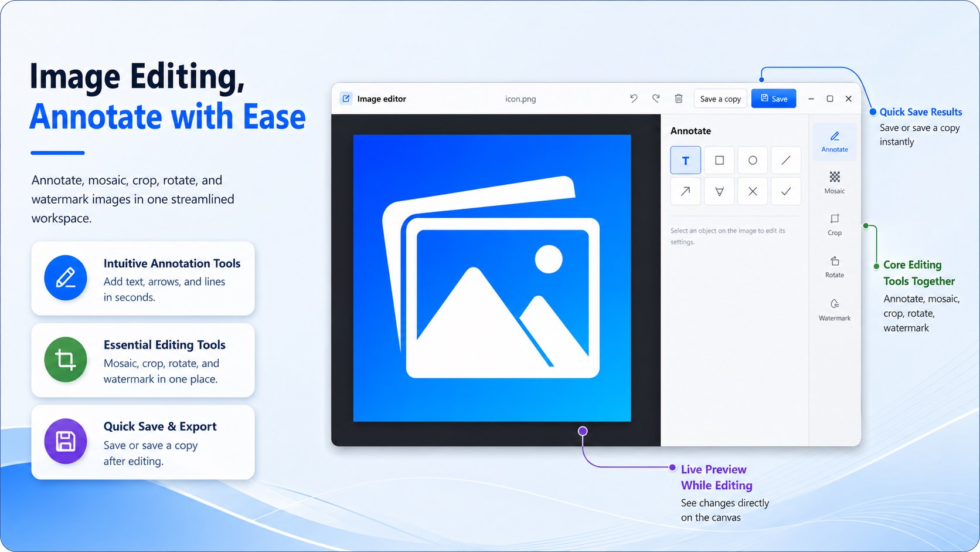Switch to the Rotate tab
Image resolution: width=980 pixels, height=552 pixels.
pos(835,267)
